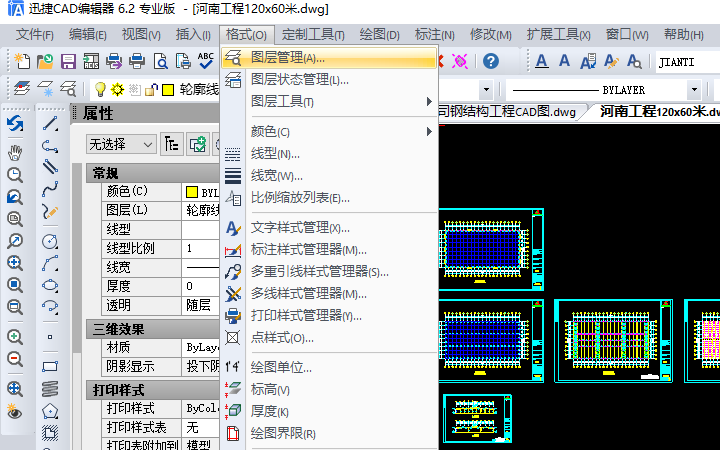This screenshot has height=450, width=720.
Task: Choose 线型(N)... menu entry
Action: pyautogui.click(x=329, y=154)
